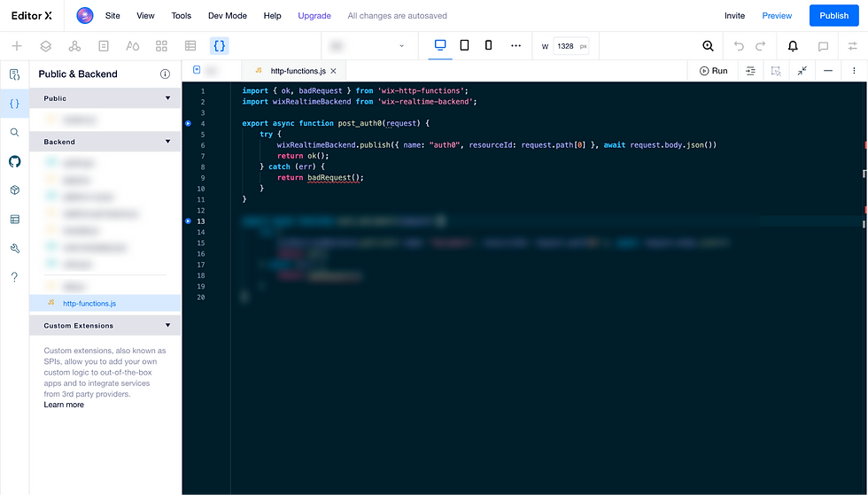Click the Learn more link
The height and width of the screenshot is (495, 868).
[x=64, y=405]
